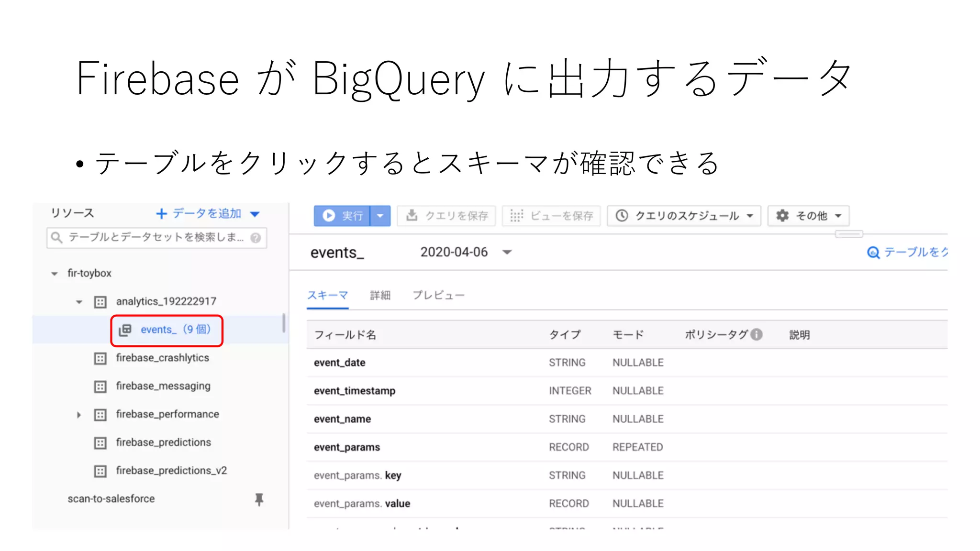The width and height of the screenshot is (980, 551).
Task: Click the クエリを保存 button
Action: click(x=446, y=216)
